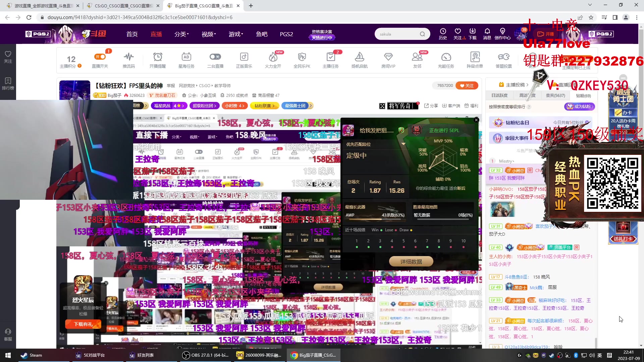Viewport: 644px width, 362px height.
Task: Open the 鱼吧 menu item
Action: (x=262, y=34)
